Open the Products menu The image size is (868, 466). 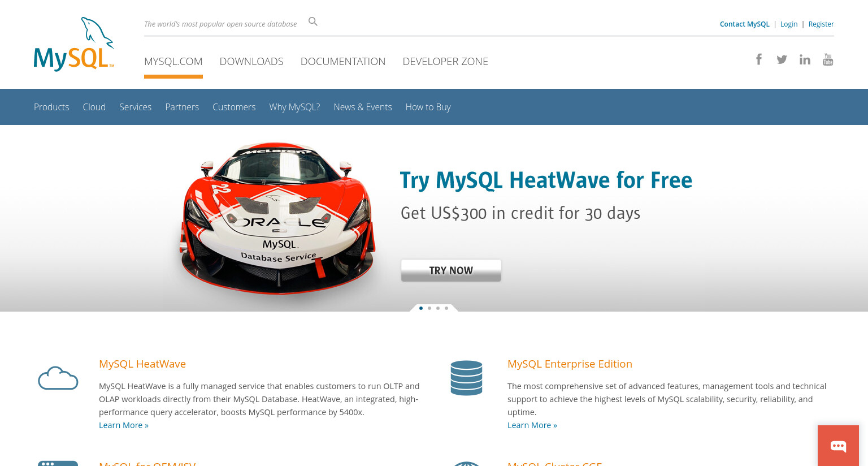(x=51, y=107)
